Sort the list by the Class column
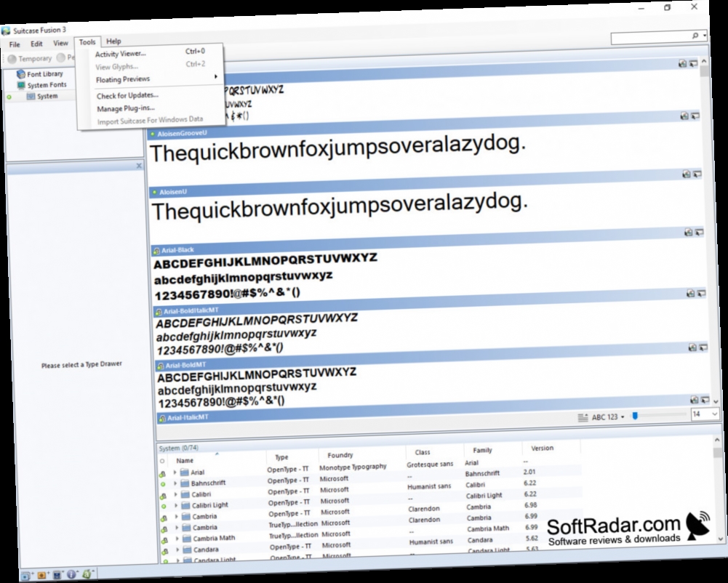The image size is (728, 583). coord(423,452)
